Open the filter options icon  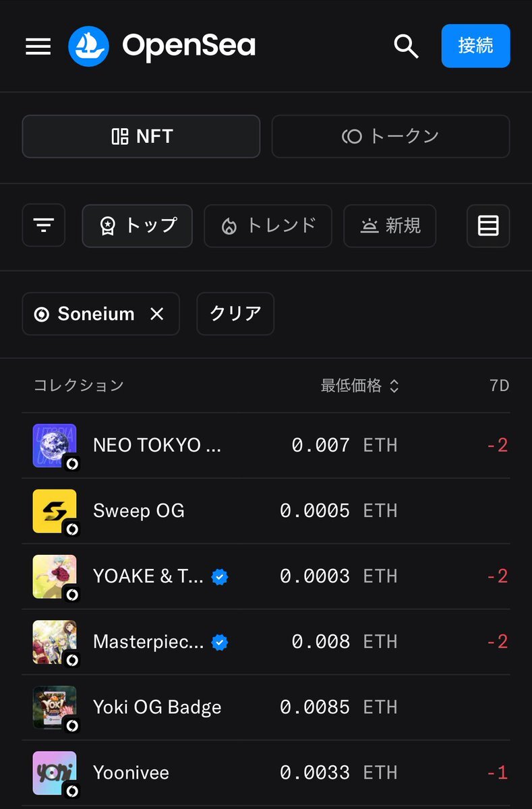(x=44, y=225)
